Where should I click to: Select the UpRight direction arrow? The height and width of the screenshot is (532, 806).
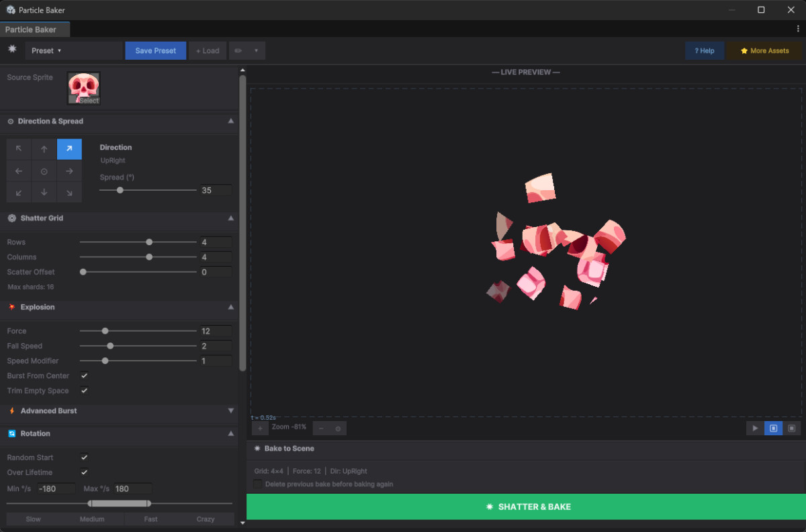(69, 149)
